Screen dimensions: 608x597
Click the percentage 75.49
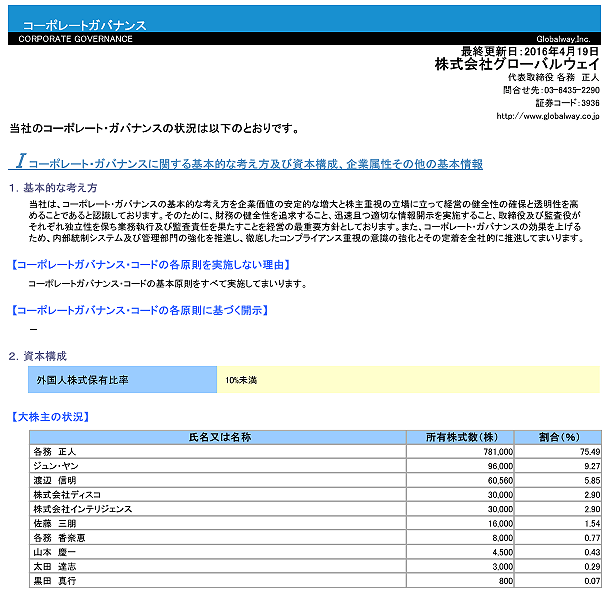[590, 452]
